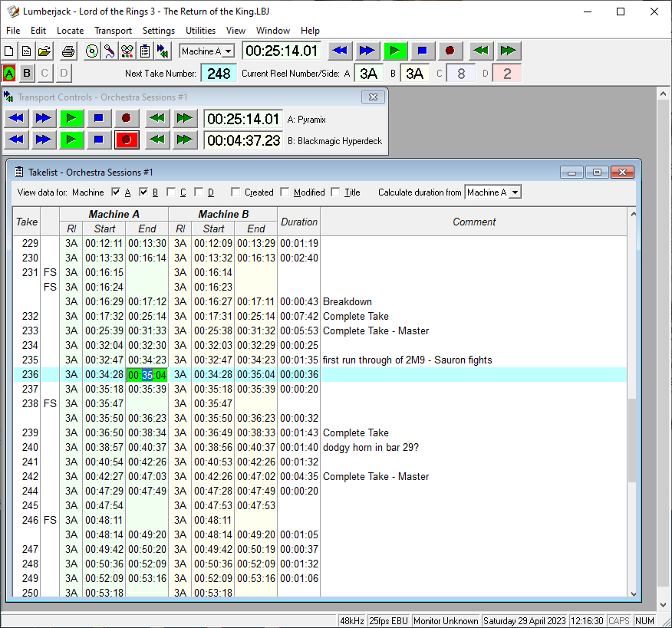The width and height of the screenshot is (672, 628).
Task: Enable Machine C view data checkbox
Action: (x=171, y=192)
